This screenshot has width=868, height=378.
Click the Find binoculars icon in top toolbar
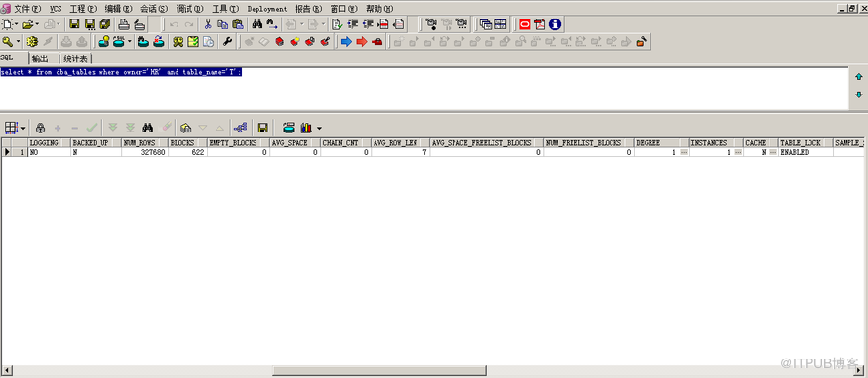point(256,24)
